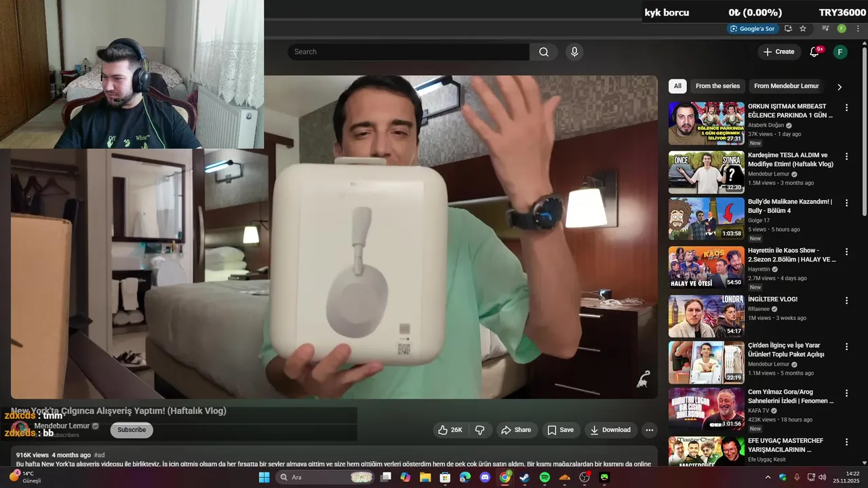This screenshot has height=488, width=868.
Task: Focus the YouTube Search field
Action: tap(408, 52)
